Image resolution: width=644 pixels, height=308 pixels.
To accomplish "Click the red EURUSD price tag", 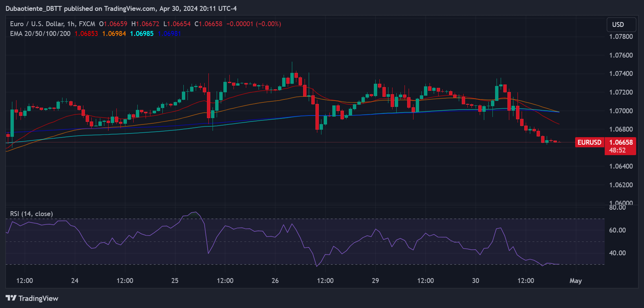I will pos(589,142).
